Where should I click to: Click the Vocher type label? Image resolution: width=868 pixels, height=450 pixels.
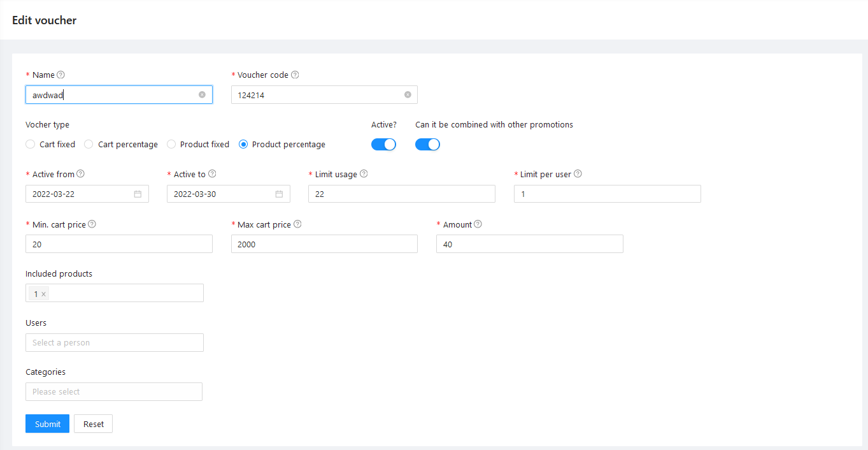[48, 125]
